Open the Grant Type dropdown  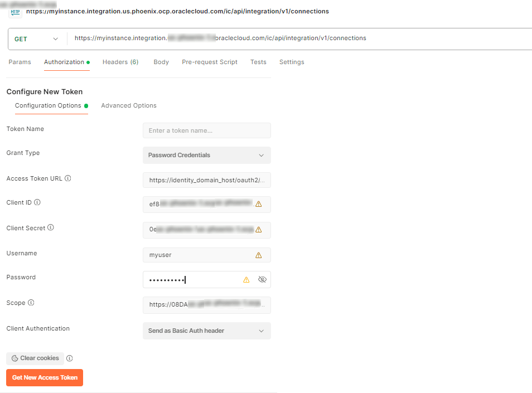(206, 155)
